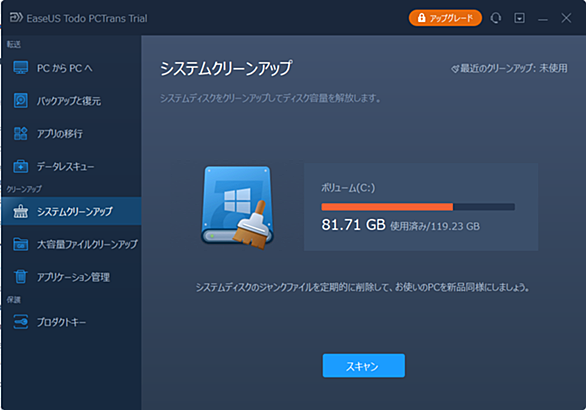Click the large file cleanup folder icon
Viewport: 586px width, 410px height.
21,244
